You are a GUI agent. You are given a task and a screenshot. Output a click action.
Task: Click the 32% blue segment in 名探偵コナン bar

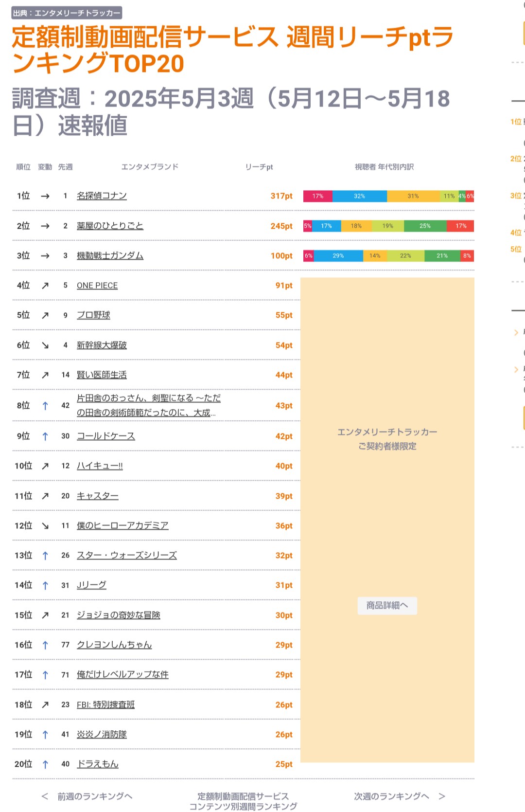pyautogui.click(x=360, y=196)
